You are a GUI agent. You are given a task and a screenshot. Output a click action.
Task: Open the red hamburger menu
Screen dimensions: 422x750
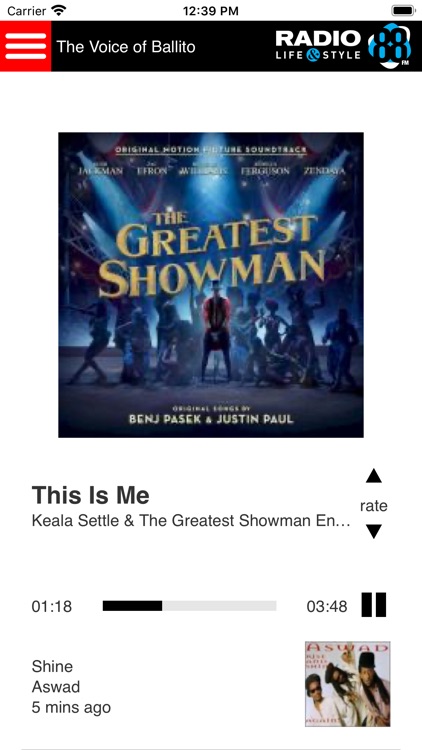[x=25, y=46]
